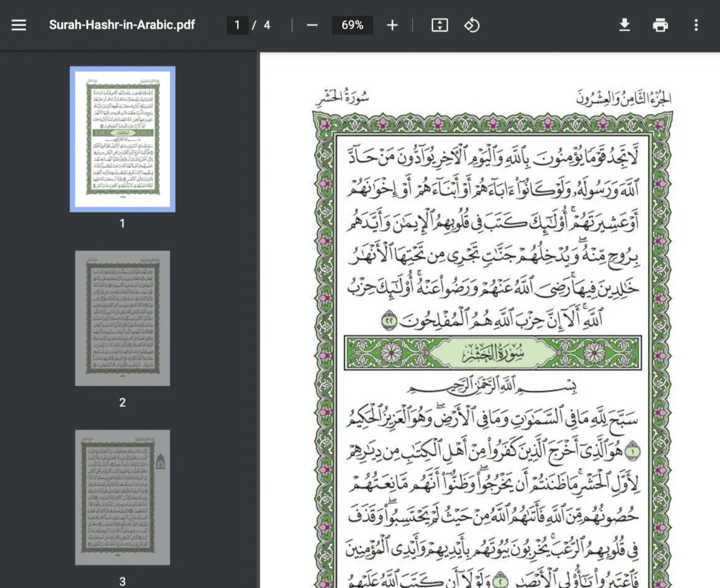Click the zoom out minus icon
This screenshot has height=588, width=720.
tap(312, 25)
